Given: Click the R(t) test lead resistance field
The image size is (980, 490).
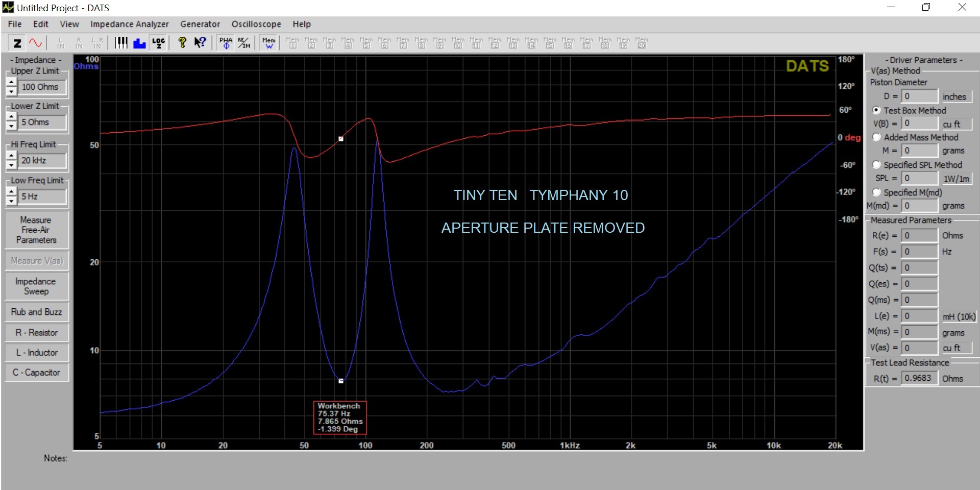Looking at the screenshot, I should (919, 378).
